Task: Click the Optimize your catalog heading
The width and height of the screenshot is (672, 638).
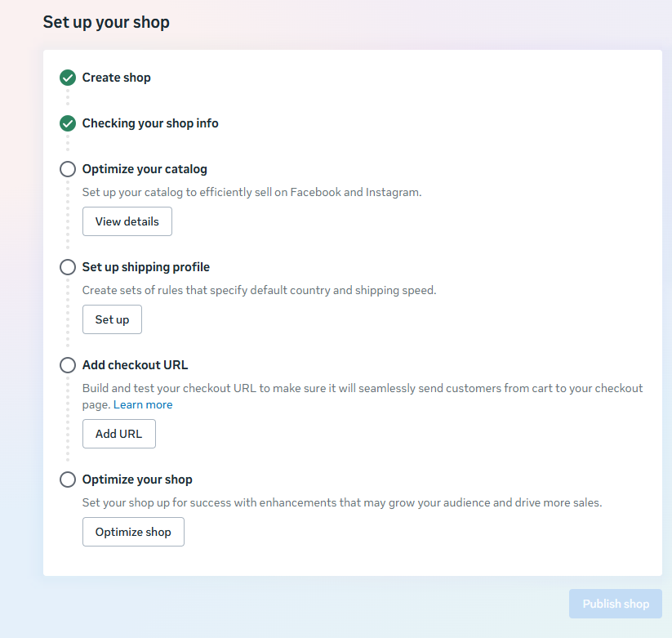Action: pyautogui.click(x=145, y=169)
